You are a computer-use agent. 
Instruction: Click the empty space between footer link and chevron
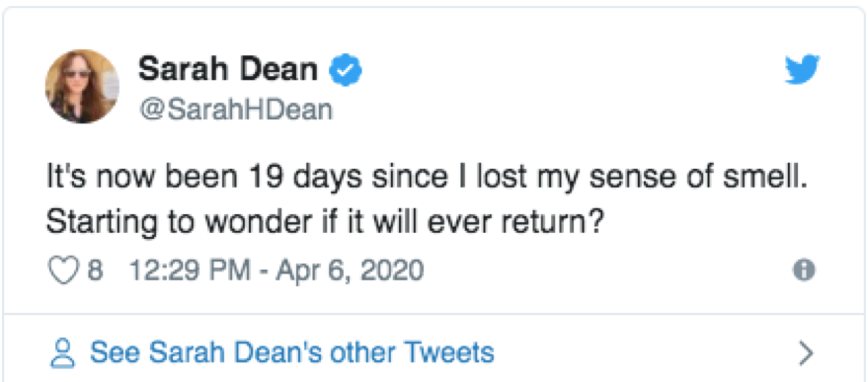[x=645, y=352]
